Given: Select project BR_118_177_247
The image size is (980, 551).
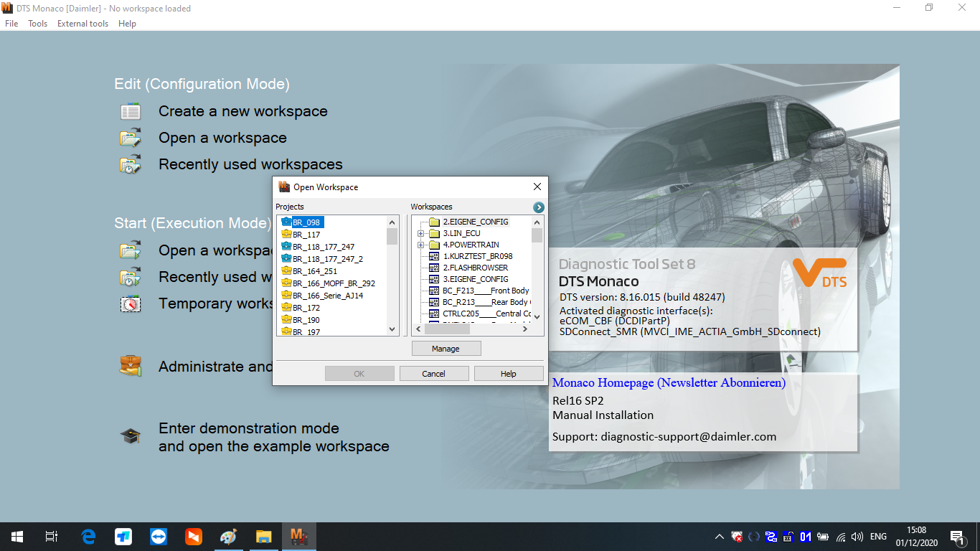Looking at the screenshot, I should (x=323, y=247).
